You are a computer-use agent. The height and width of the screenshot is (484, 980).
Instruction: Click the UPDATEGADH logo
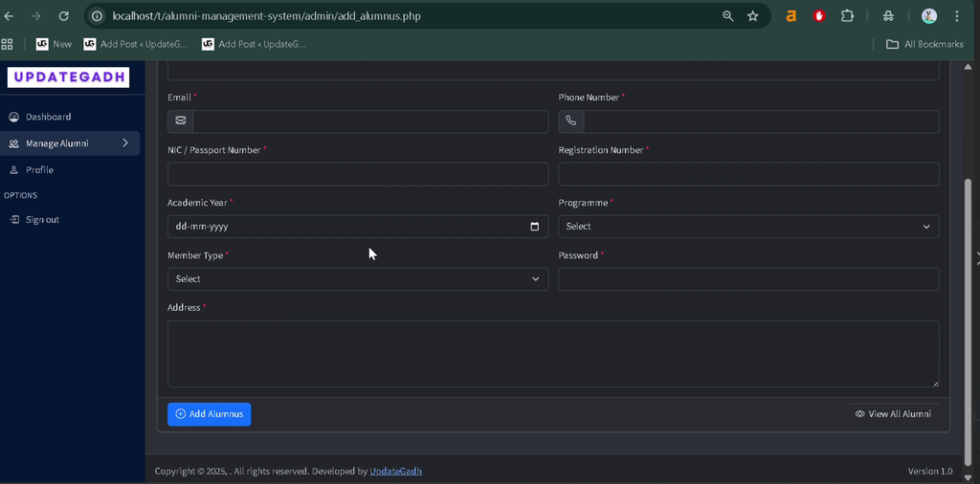coord(68,77)
